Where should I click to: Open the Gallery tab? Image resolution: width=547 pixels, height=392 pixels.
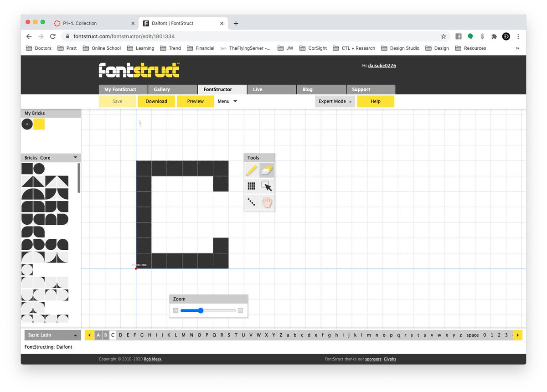pyautogui.click(x=173, y=89)
